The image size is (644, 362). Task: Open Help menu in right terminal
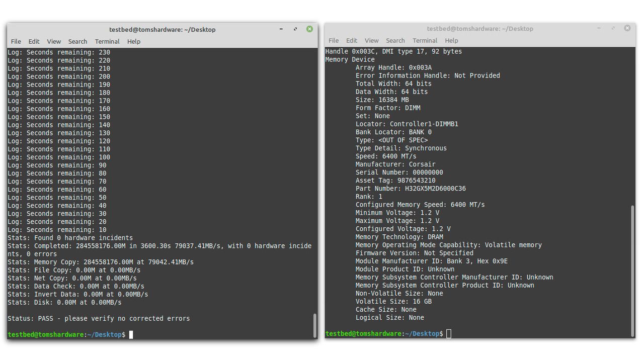(452, 40)
